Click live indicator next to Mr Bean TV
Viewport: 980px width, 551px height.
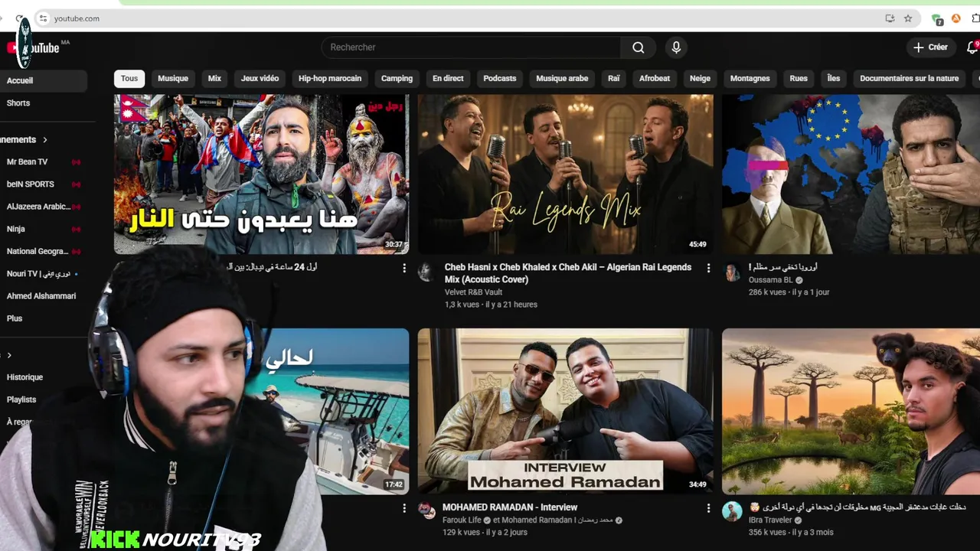tap(76, 162)
